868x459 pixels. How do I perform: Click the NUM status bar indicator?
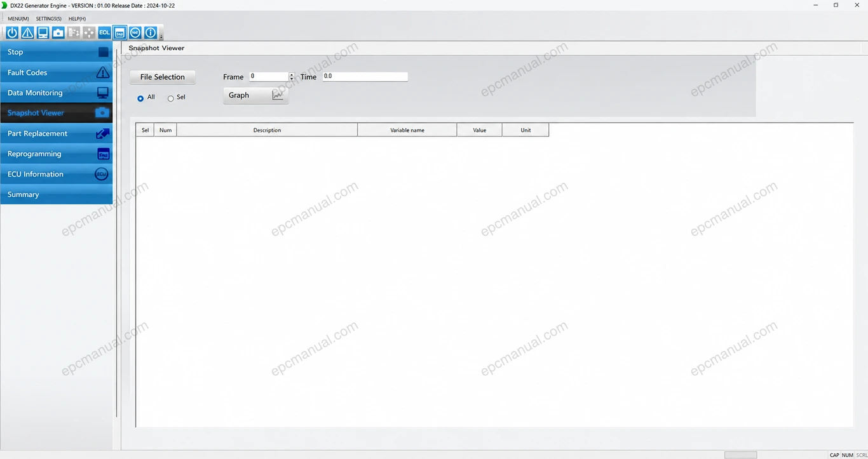pyautogui.click(x=848, y=455)
